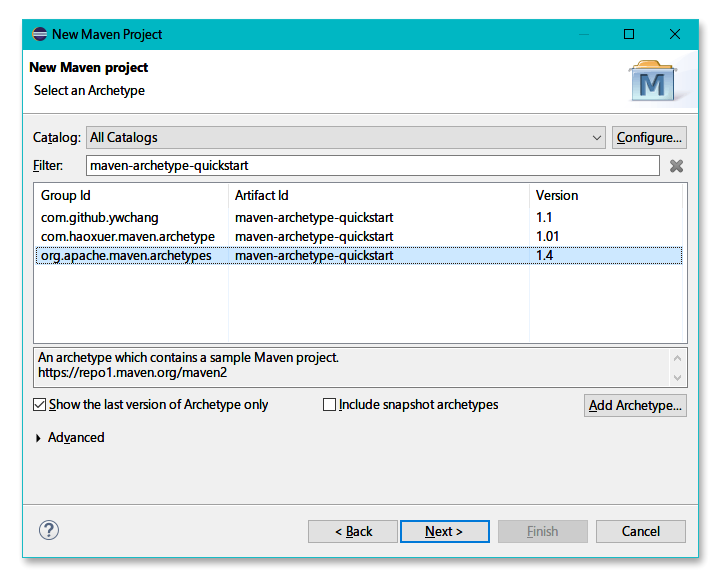724x582 pixels.
Task: Sort by the Version column header
Action: pyautogui.click(x=606, y=195)
